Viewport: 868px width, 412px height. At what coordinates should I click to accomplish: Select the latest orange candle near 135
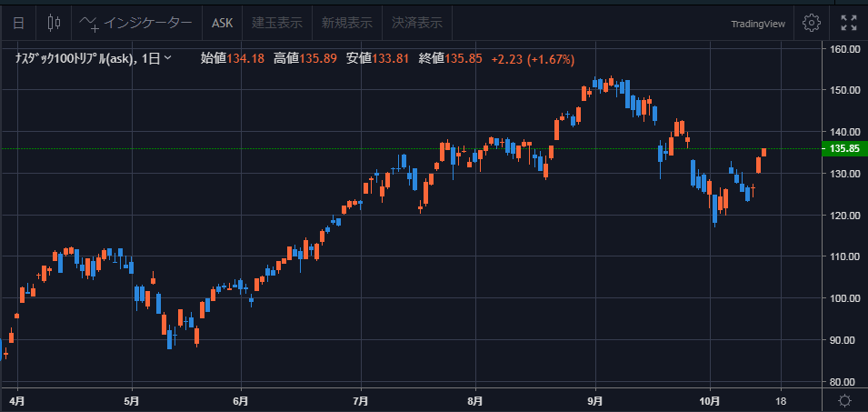click(763, 152)
